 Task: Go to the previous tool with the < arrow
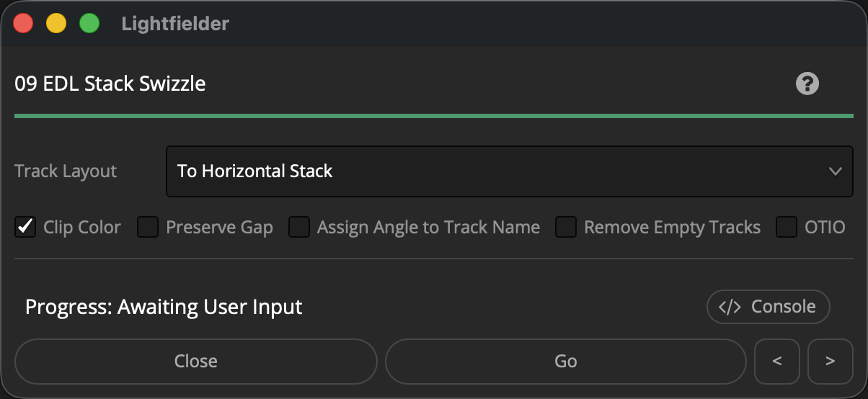click(x=777, y=362)
